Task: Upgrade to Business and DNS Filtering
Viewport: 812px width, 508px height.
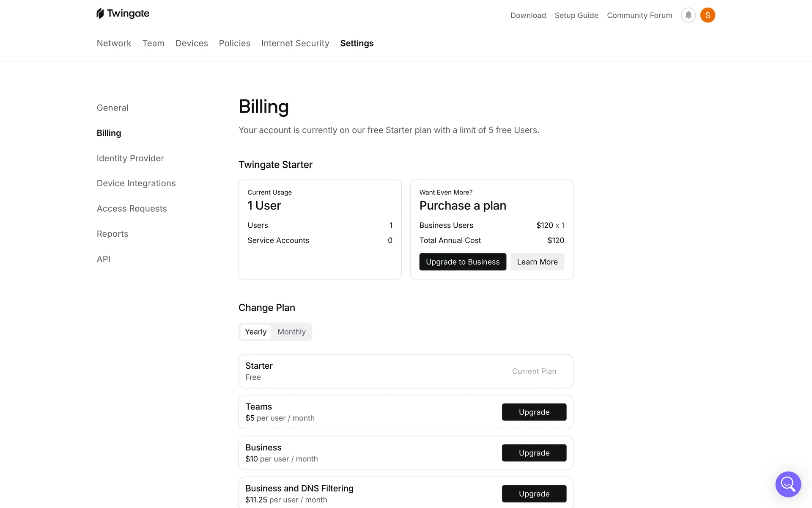Action: [x=534, y=494]
